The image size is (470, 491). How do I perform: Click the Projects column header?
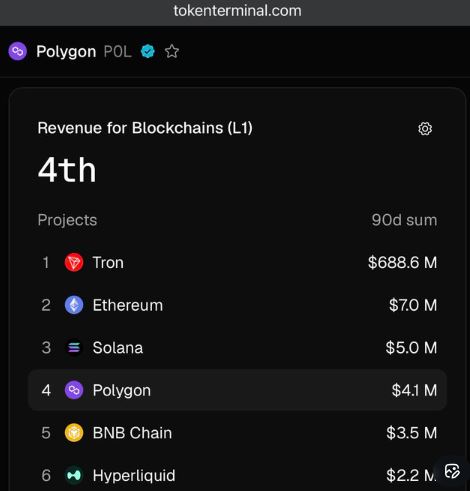[x=67, y=220]
